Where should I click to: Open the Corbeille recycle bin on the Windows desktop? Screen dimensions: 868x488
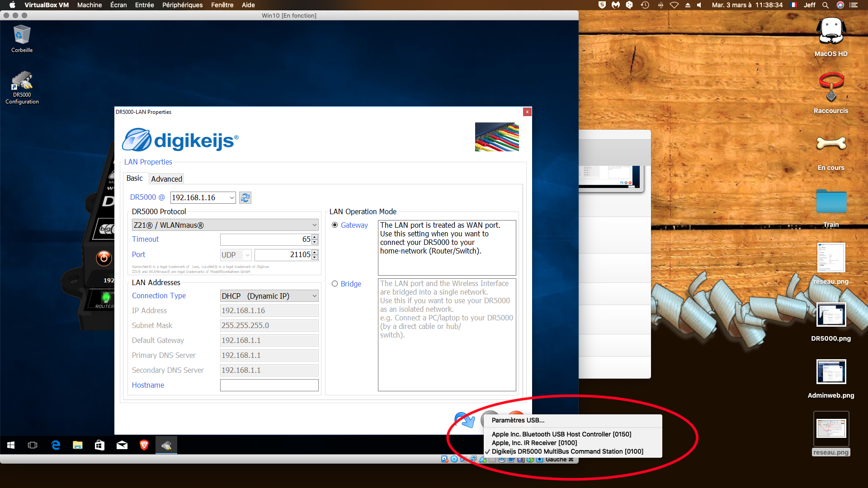click(22, 39)
